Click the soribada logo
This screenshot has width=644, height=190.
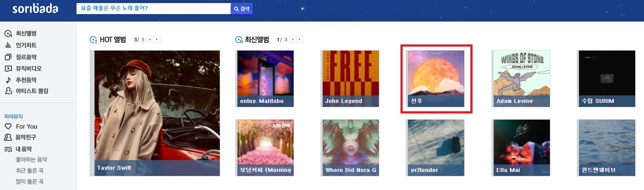point(35,9)
